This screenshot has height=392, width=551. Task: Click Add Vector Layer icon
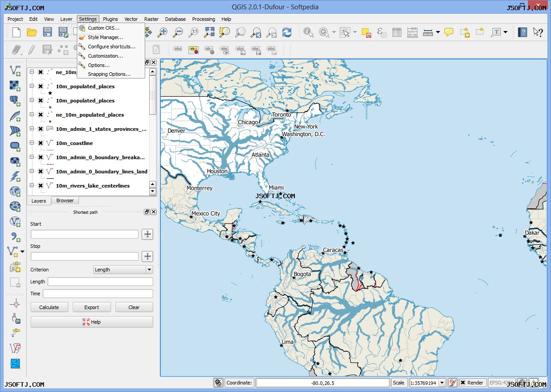[15, 70]
